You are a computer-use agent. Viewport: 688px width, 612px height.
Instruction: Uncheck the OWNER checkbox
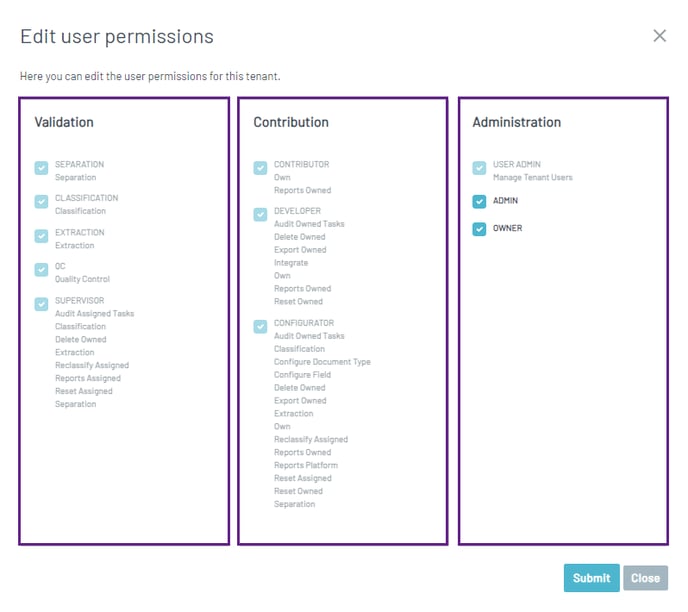coord(479,229)
